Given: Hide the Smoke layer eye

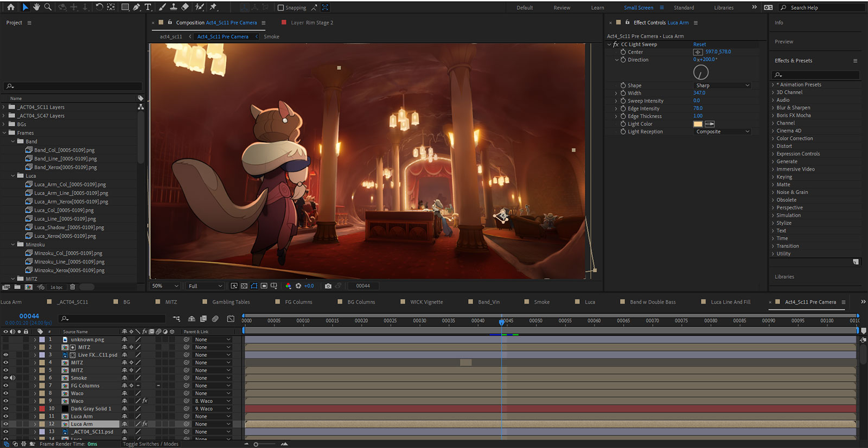Looking at the screenshot, I should pos(5,378).
